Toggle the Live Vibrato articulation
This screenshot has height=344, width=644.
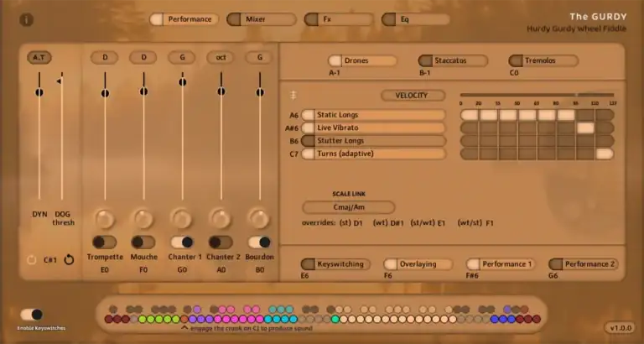click(x=373, y=128)
